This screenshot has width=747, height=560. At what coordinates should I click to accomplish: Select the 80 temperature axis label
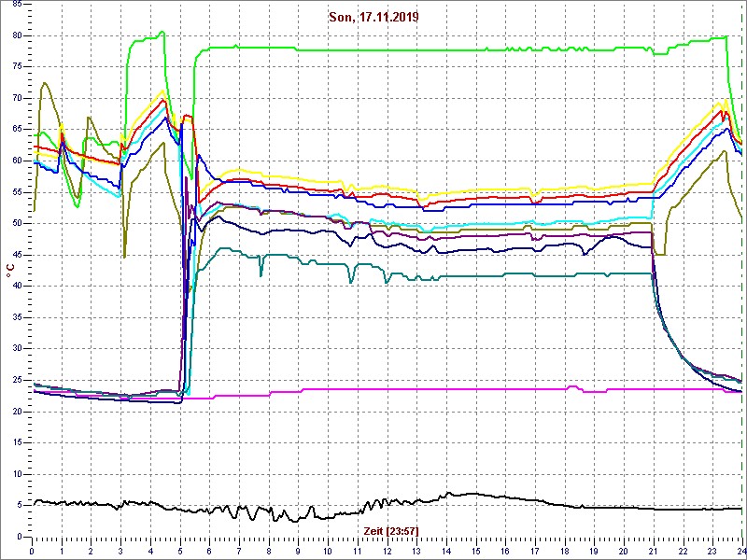[16, 35]
